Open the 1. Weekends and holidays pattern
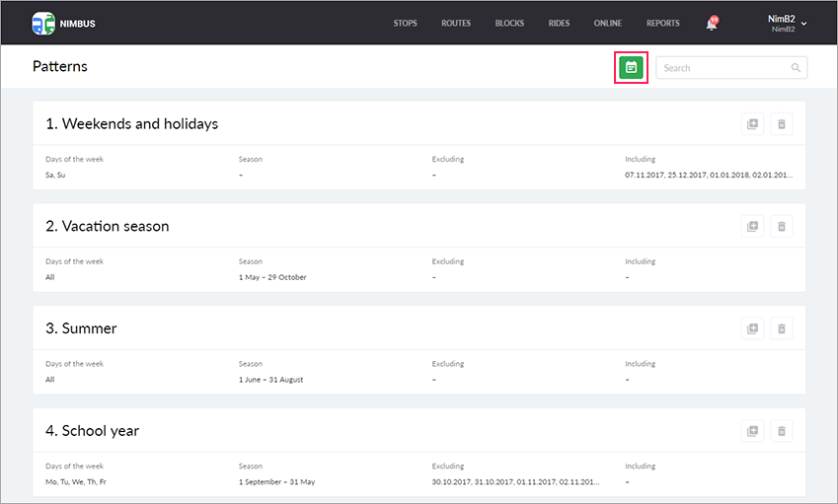Screen dimensions: 838x504 tap(132, 124)
